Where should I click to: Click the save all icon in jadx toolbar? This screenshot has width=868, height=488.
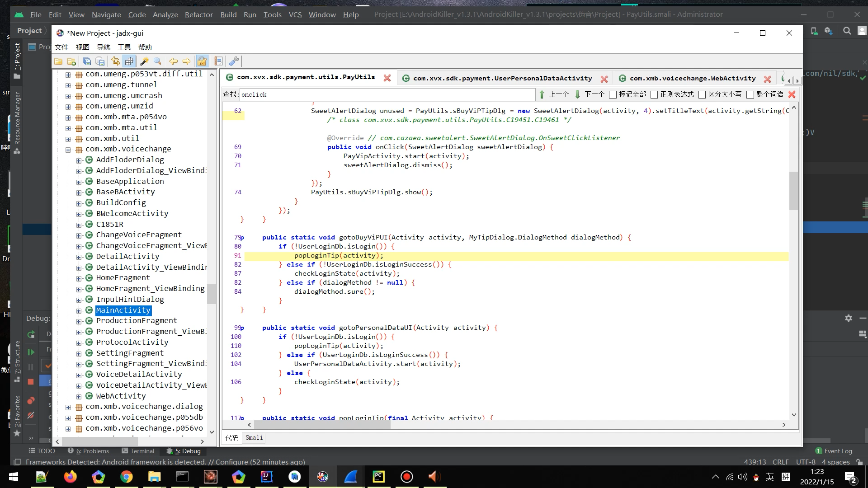coord(87,61)
